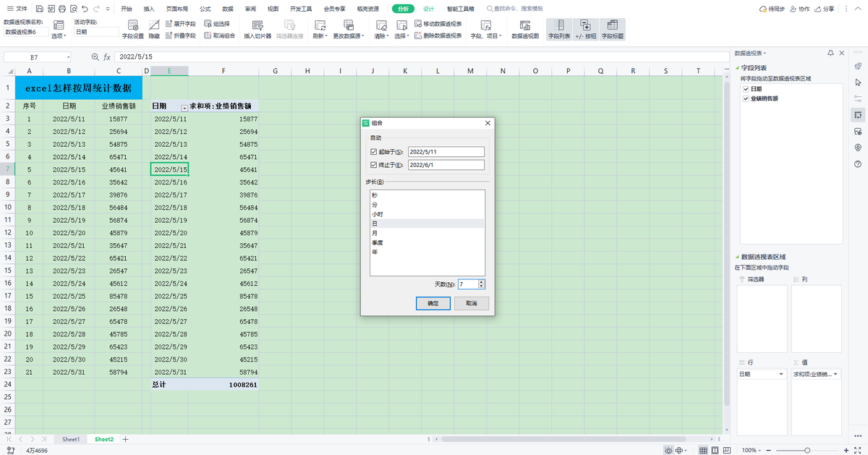Open the 日期 filter dropdown in cell E2

(x=184, y=106)
